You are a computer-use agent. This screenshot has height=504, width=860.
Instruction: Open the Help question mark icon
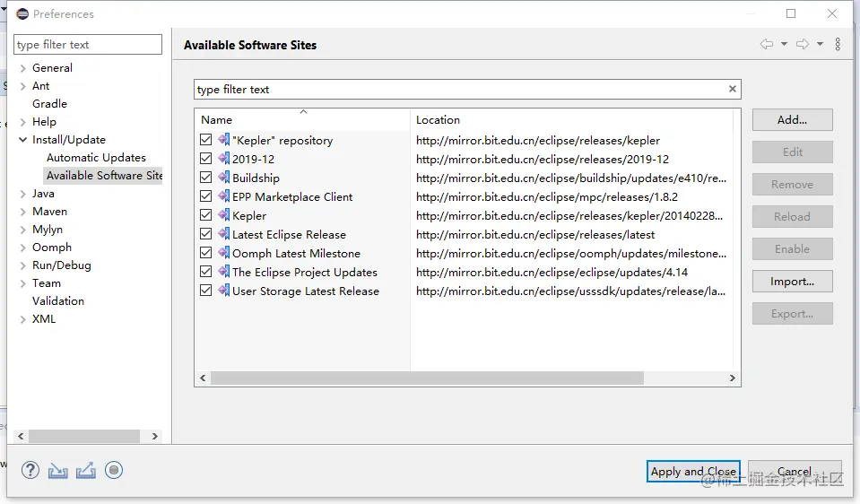coord(30,470)
